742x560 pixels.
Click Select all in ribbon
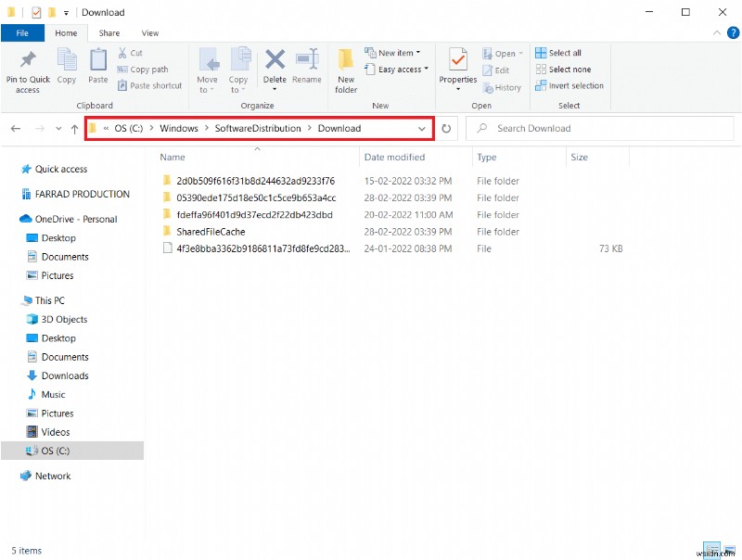[558, 53]
